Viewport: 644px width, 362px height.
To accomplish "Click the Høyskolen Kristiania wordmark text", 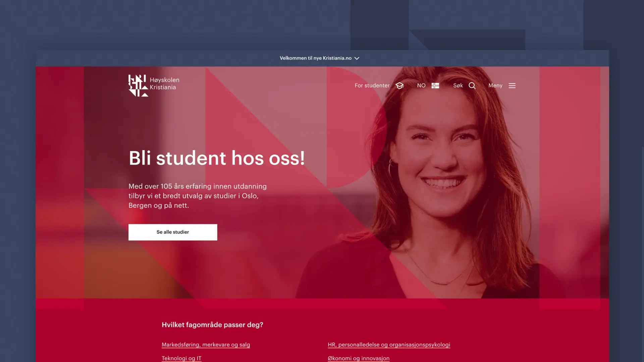I will pos(164,83).
